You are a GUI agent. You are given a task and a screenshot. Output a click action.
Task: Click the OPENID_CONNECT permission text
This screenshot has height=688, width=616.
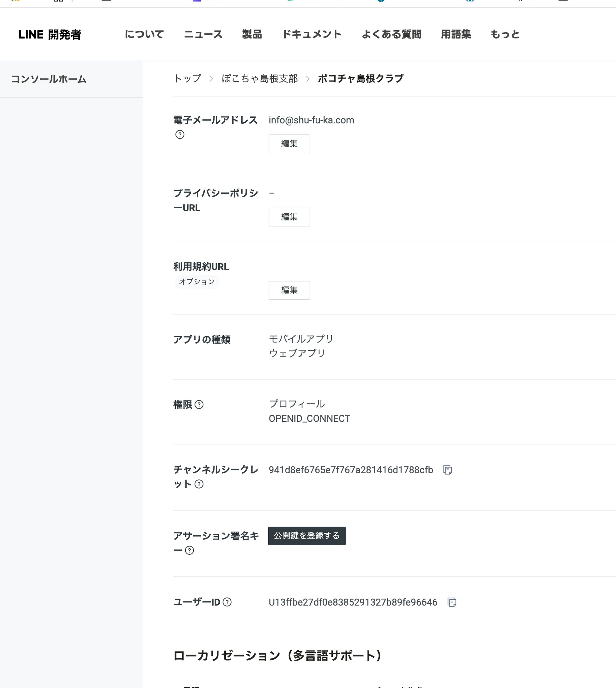(x=309, y=418)
